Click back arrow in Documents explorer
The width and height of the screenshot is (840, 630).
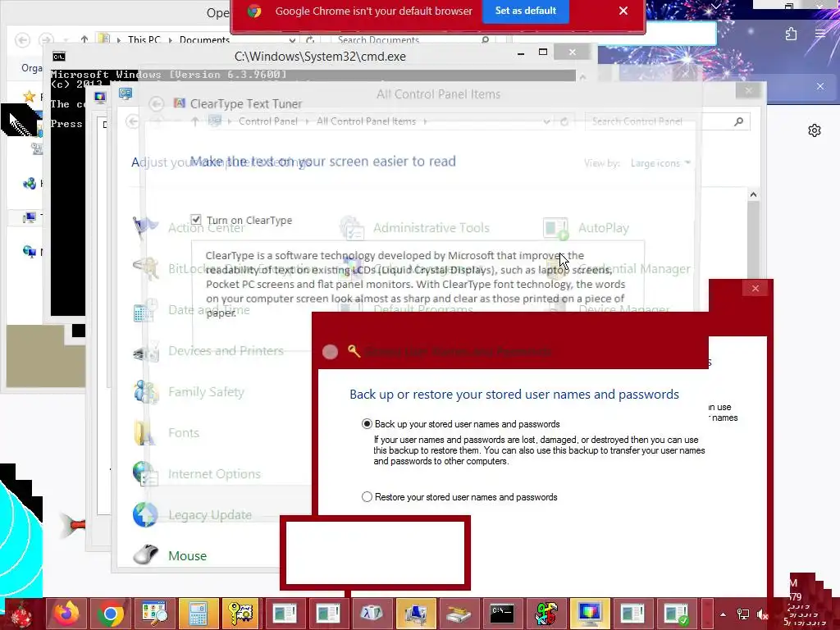pos(22,39)
